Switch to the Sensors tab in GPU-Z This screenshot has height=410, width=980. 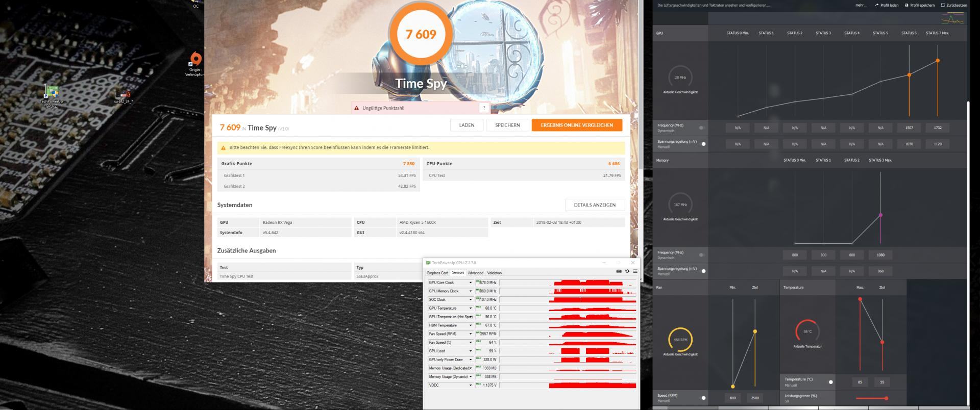(x=458, y=273)
